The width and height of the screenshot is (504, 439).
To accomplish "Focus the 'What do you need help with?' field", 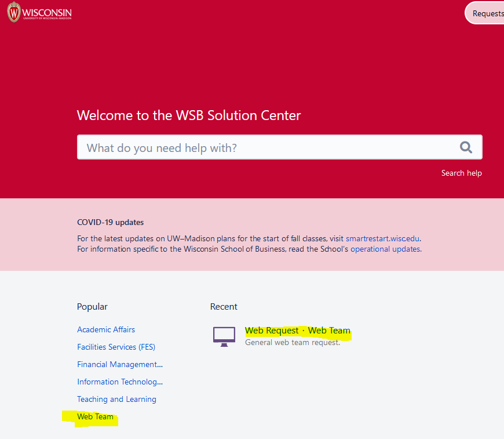I will tap(266, 148).
